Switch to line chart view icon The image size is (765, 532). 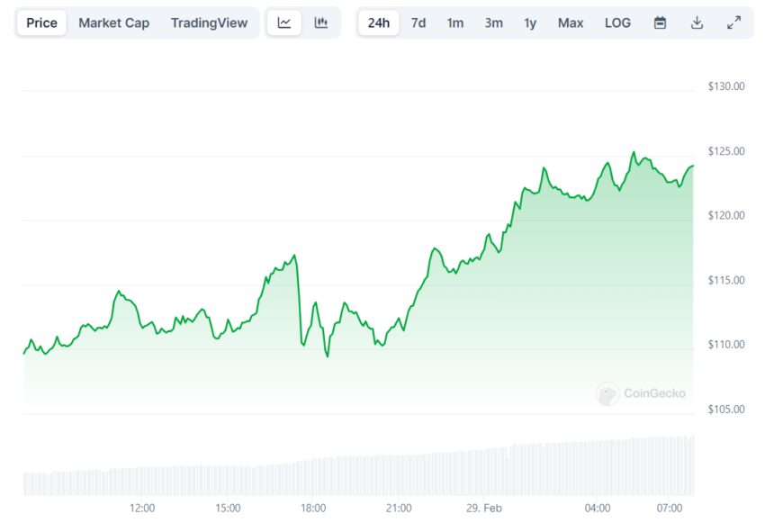284,23
